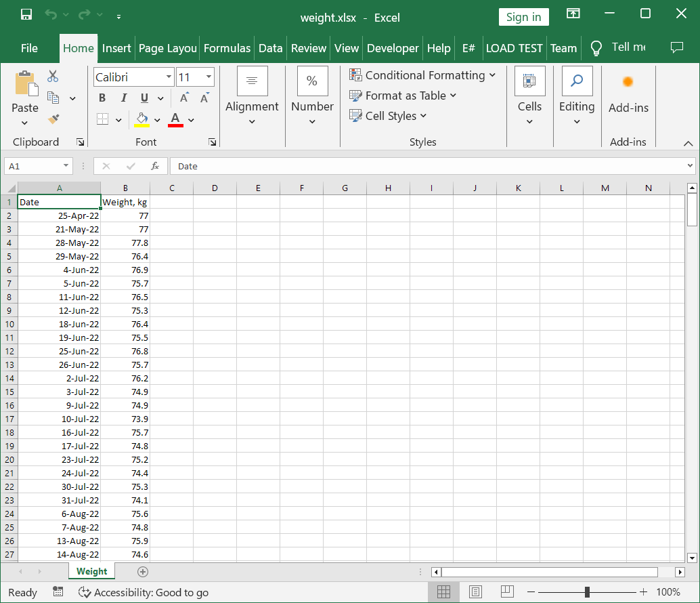
Task: Click the Insert Function fx icon
Action: (155, 166)
